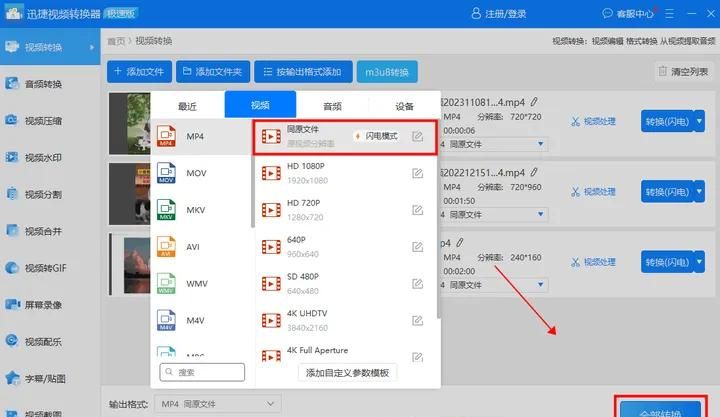720x417 pixels.
Task: Switch to the 音频 format tab
Action: point(332,106)
